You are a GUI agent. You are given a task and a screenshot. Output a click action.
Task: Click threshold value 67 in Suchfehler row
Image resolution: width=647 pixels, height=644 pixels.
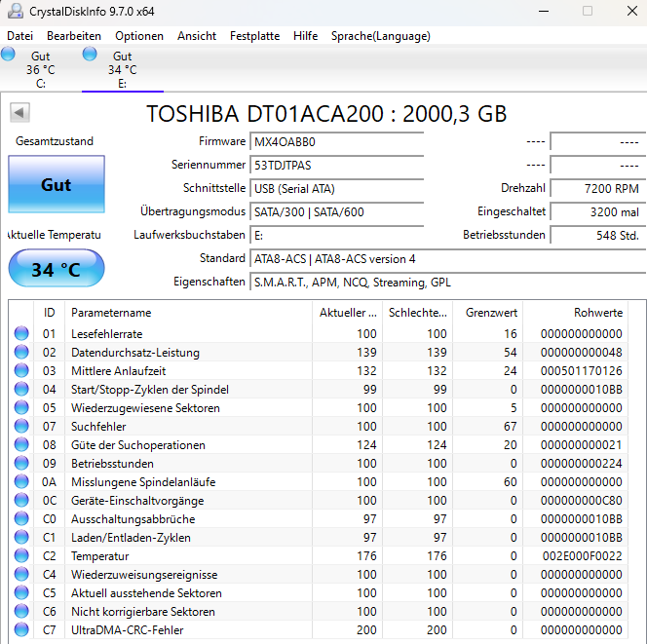510,426
